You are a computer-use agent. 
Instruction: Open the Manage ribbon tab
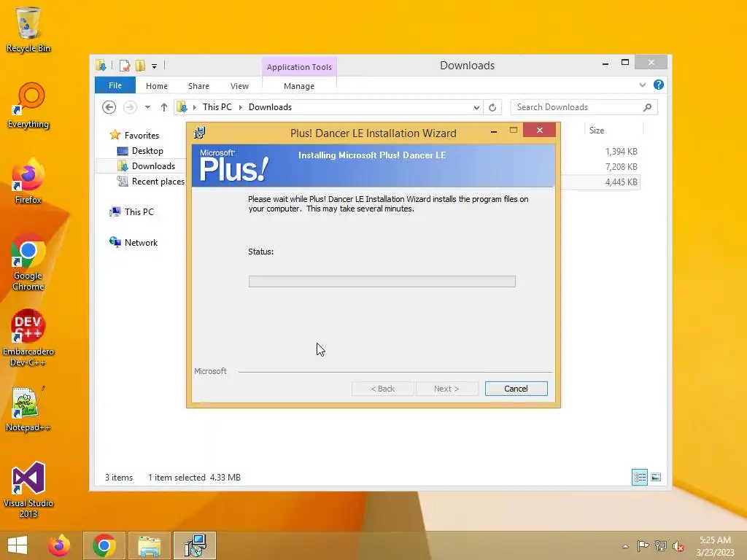click(299, 86)
